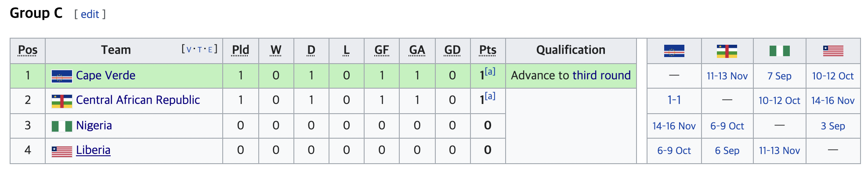This screenshot has width=868, height=172.
Task: Edit template via the E link
Action: tap(210, 50)
